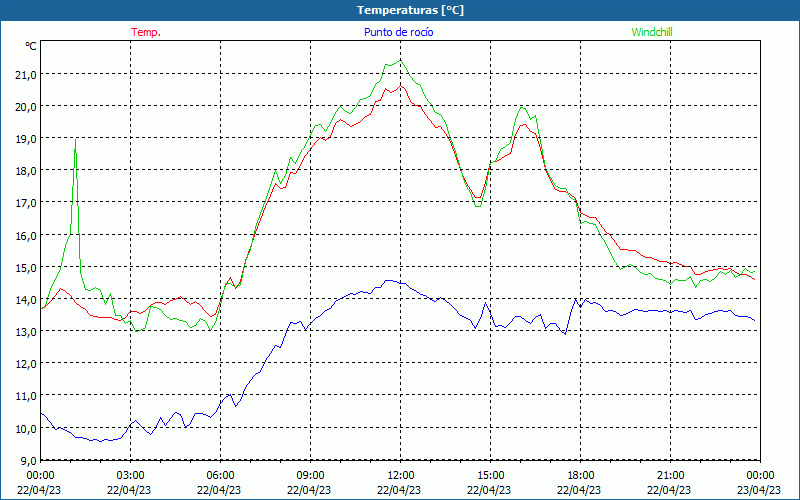Click the chart title Temperaturas [°C]

(x=410, y=10)
